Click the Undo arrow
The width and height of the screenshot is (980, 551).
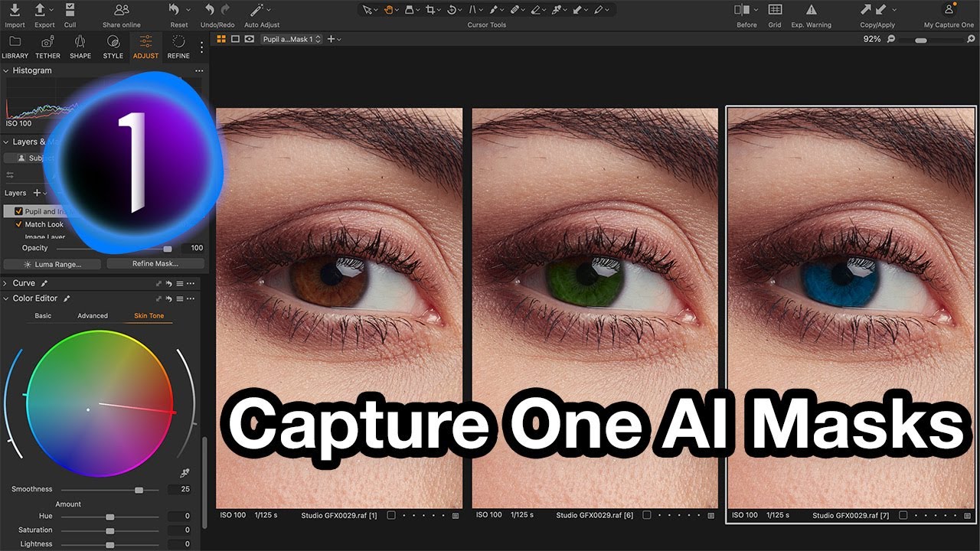tap(210, 10)
